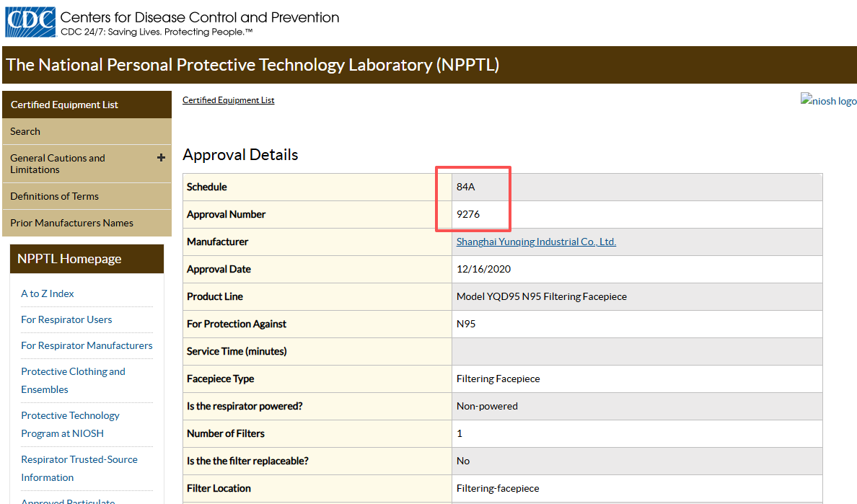Open Shanghai Yunqing Industrial Co., Ltd. link
The width and height of the screenshot is (857, 504).
(536, 242)
